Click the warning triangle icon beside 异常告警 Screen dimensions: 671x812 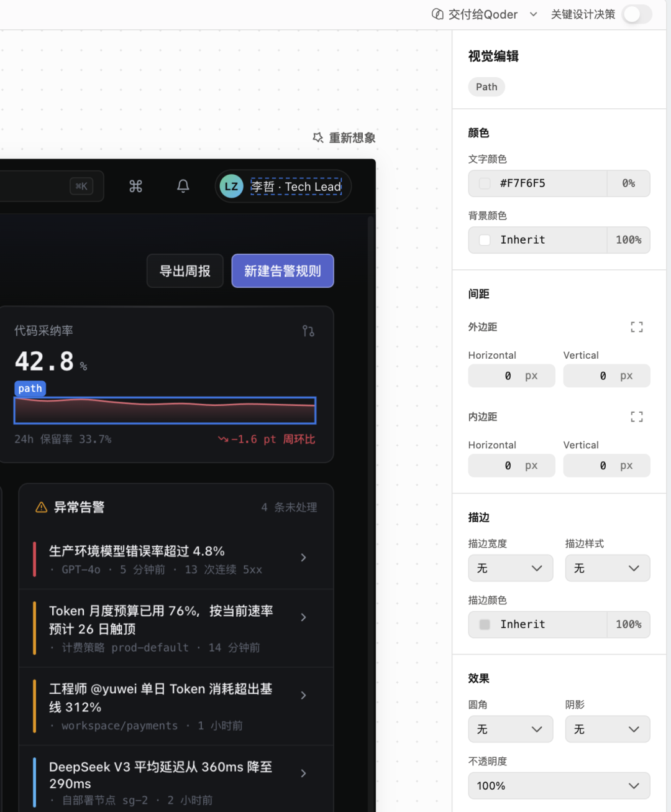click(x=42, y=507)
